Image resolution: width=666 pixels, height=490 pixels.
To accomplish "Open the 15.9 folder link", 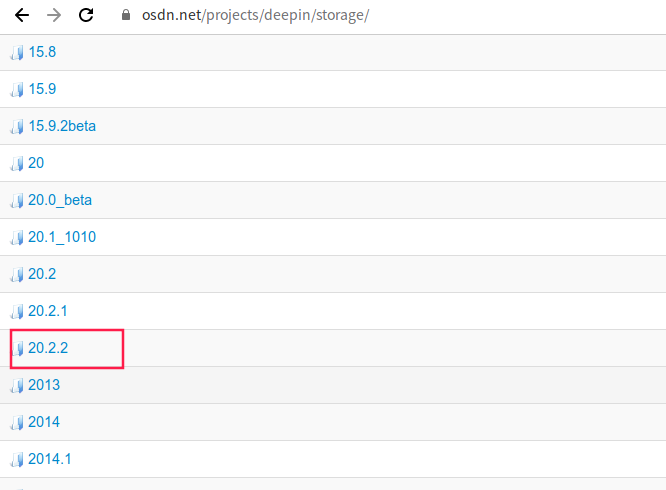I will pos(42,89).
